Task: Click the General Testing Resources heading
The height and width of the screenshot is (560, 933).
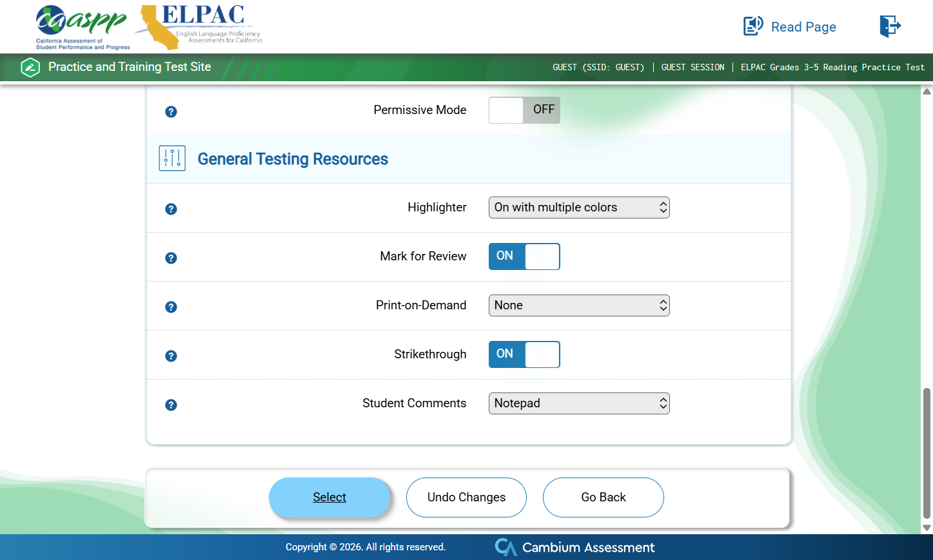Action: tap(293, 159)
